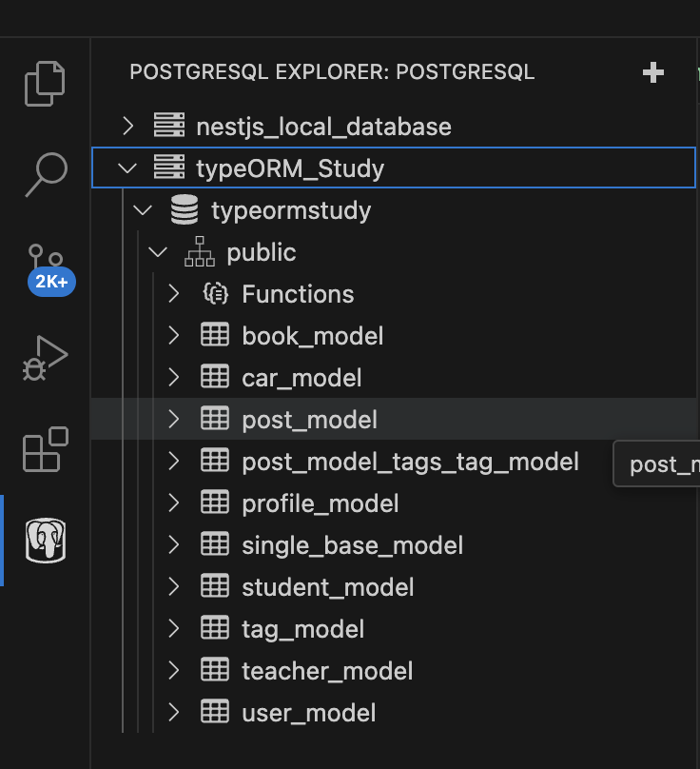Image resolution: width=700 pixels, height=769 pixels.
Task: Add a new PostgreSQL connection with plus
Action: click(x=653, y=72)
